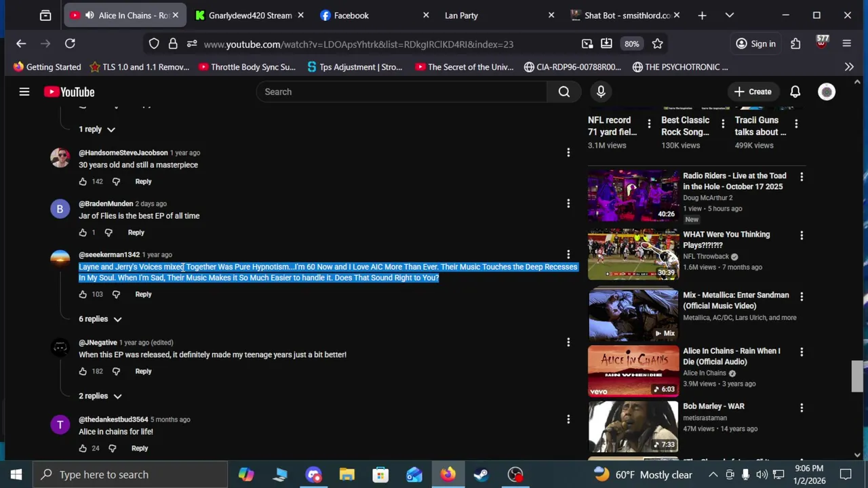Image resolution: width=868 pixels, height=488 pixels.
Task: Open the YouTube guide hamburger menu
Action: click(24, 91)
